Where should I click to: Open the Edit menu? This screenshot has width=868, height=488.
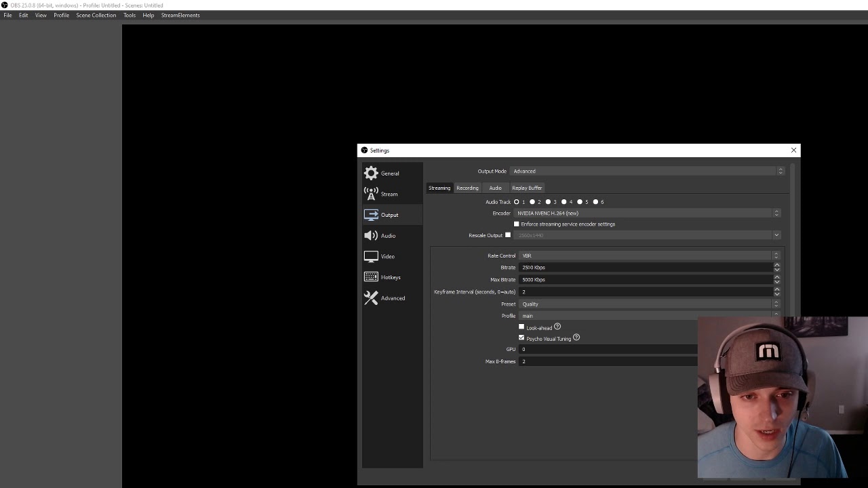coord(24,15)
